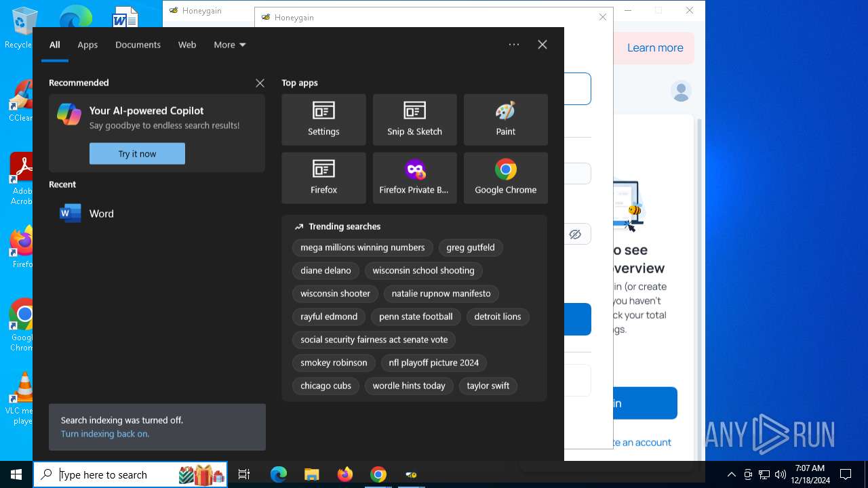The width and height of the screenshot is (868, 488).
Task: Open Microsoft Edge from the taskbar
Action: [x=279, y=474]
